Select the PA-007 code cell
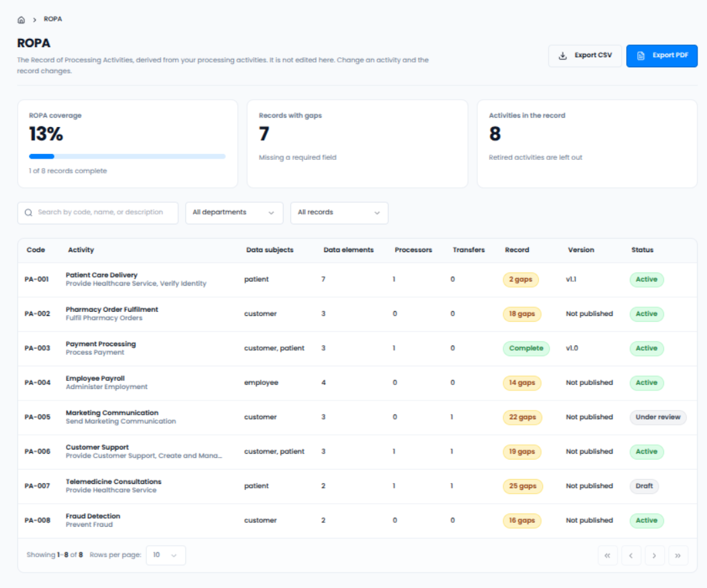 (x=37, y=486)
